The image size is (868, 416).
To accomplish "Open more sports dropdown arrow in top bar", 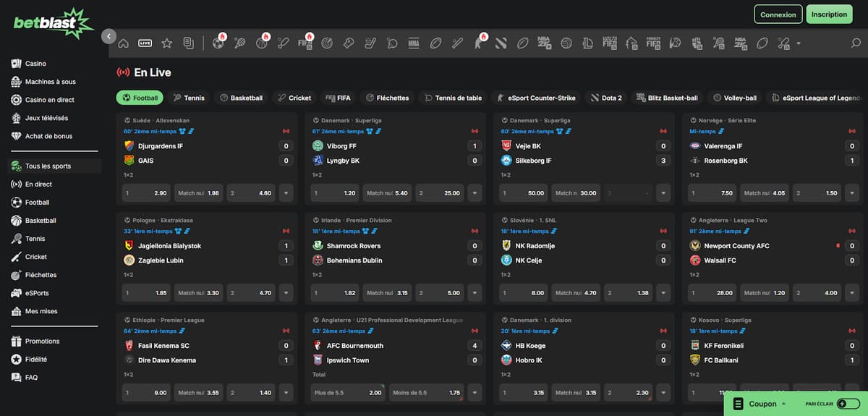I will (x=799, y=43).
